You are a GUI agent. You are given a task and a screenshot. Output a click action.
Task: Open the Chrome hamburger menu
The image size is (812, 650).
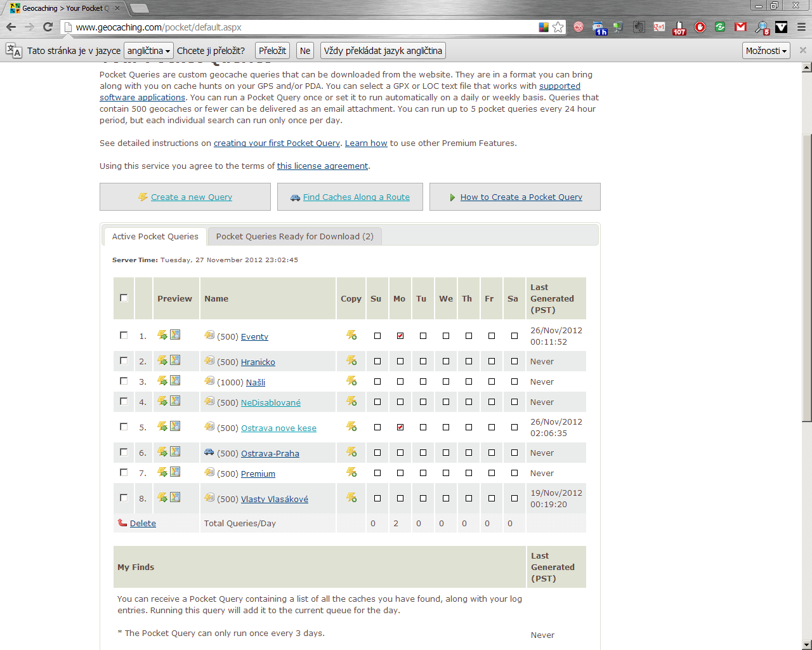pyautogui.click(x=801, y=27)
